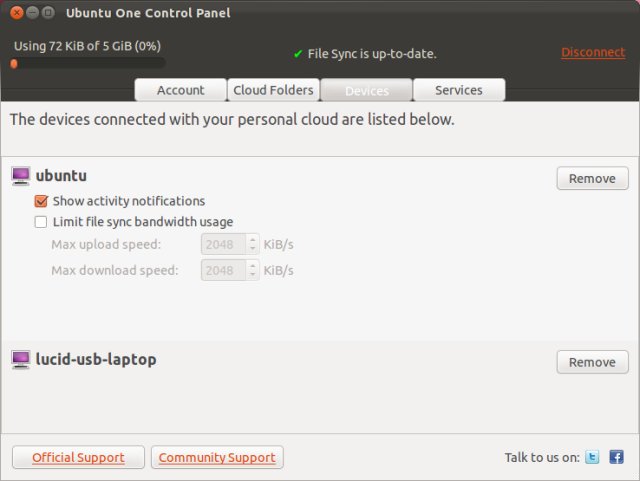Disable Show activity notifications checkbox
The image size is (640, 481).
click(x=41, y=201)
